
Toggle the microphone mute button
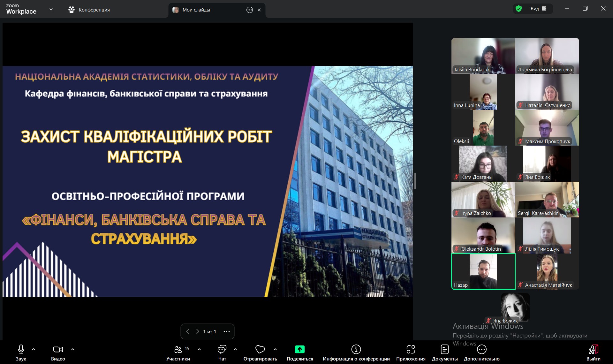(x=21, y=349)
